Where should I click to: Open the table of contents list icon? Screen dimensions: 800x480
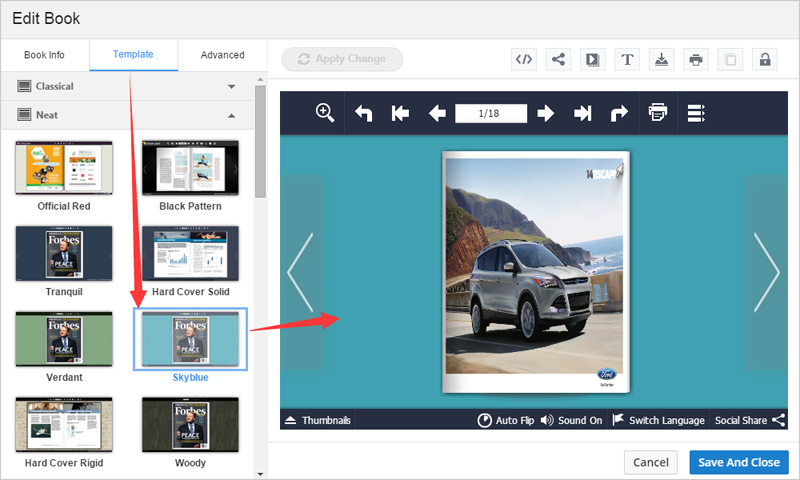click(x=696, y=113)
